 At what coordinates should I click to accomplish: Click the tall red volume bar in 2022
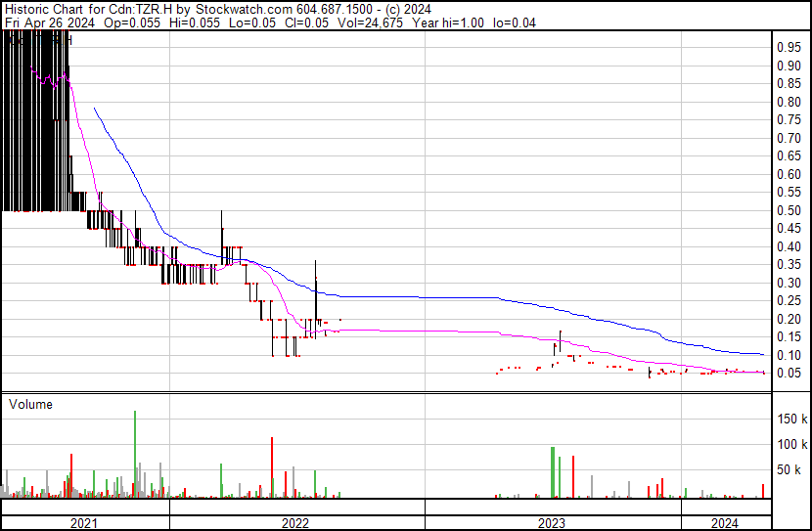(x=272, y=467)
